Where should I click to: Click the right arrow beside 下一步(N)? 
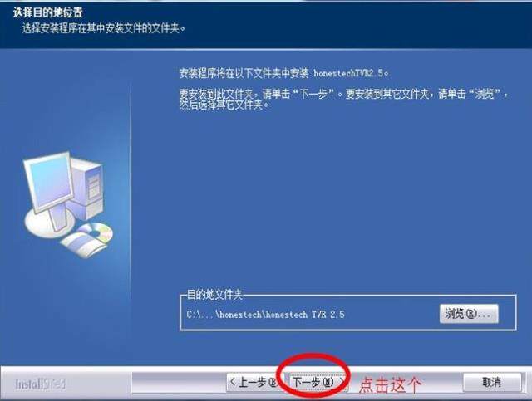[342, 382]
